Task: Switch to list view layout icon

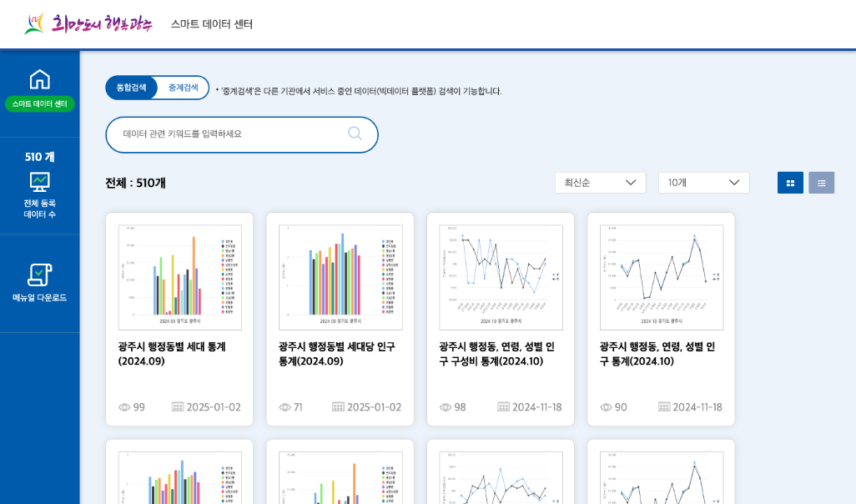Action: pyautogui.click(x=821, y=182)
